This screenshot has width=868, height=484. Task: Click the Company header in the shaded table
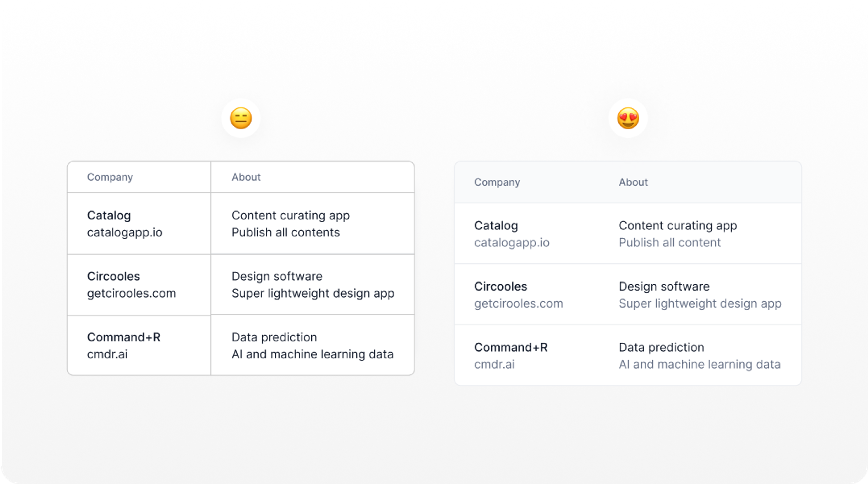pyautogui.click(x=497, y=182)
